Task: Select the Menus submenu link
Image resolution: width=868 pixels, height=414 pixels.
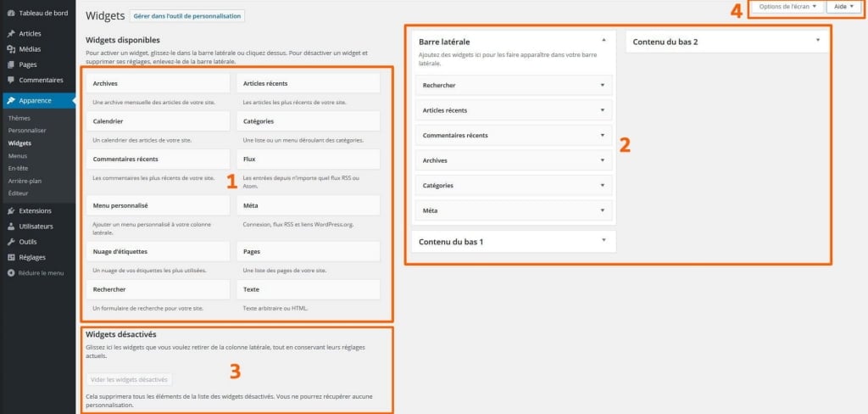Action: 18,156
